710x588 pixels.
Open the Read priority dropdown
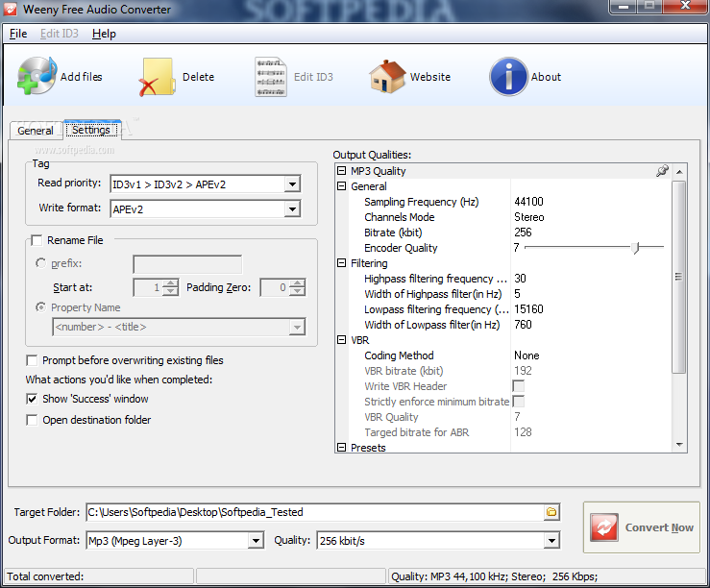pos(292,184)
